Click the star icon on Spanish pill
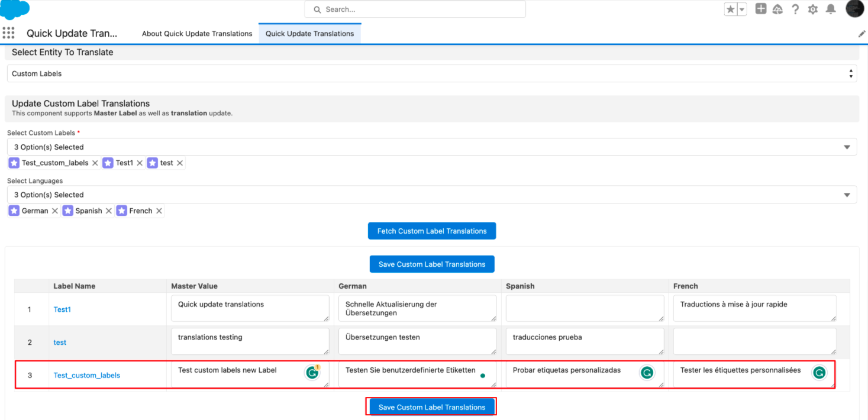 tap(68, 211)
